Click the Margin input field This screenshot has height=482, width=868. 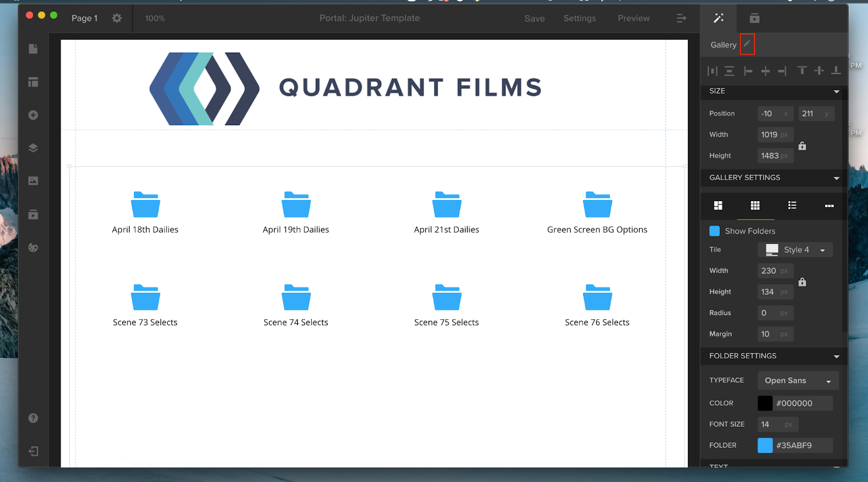(776, 334)
